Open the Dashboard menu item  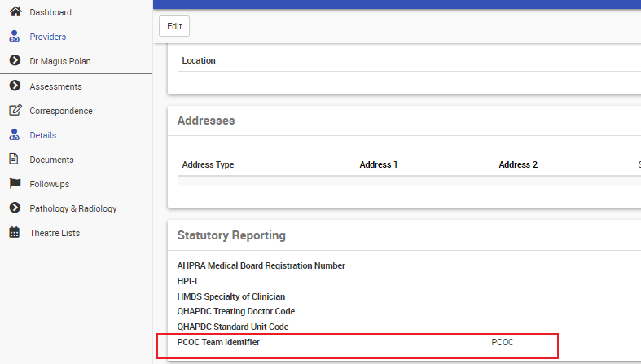[50, 12]
